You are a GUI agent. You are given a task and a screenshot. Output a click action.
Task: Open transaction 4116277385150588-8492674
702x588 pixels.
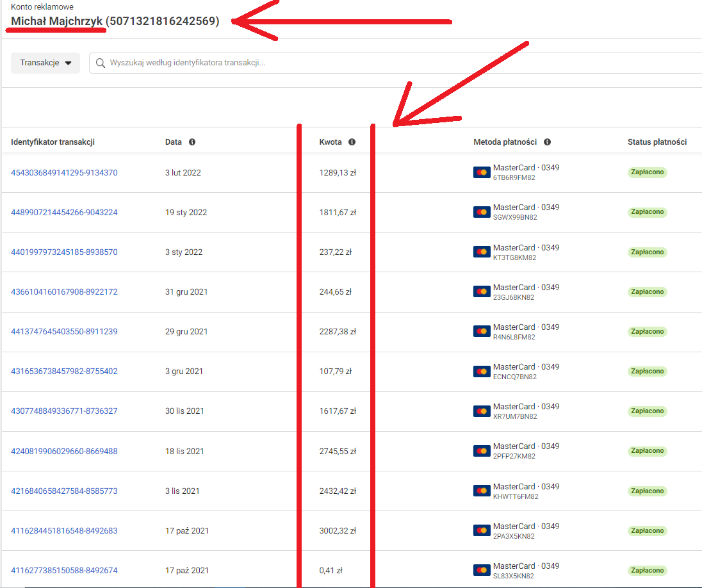64,570
